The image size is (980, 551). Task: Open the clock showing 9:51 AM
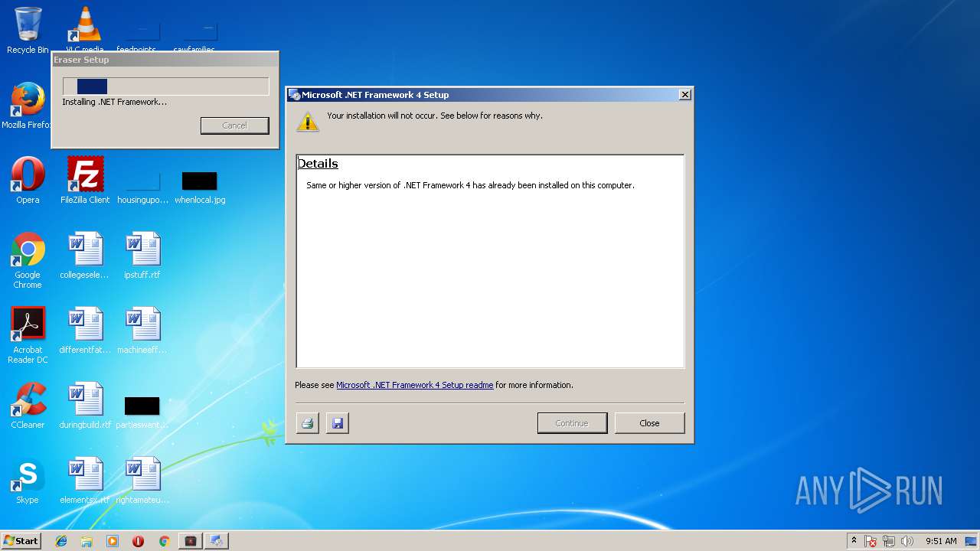pyautogui.click(x=941, y=541)
